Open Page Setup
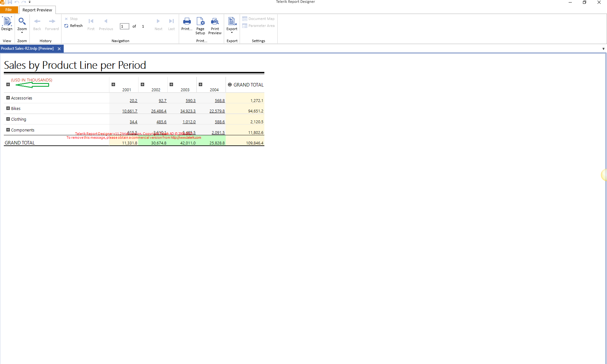This screenshot has width=607, height=364. (x=200, y=26)
